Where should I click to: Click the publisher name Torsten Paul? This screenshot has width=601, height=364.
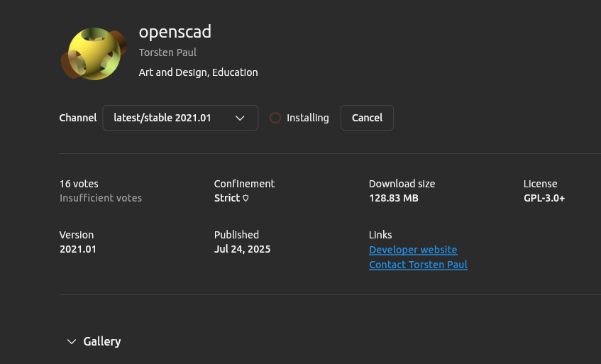168,53
